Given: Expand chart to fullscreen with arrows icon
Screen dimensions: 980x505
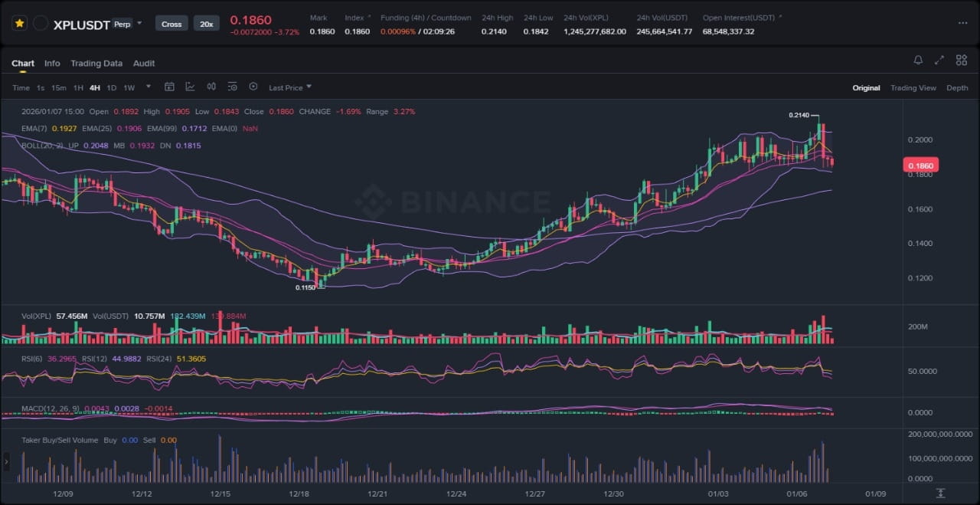Looking at the screenshot, I should click(x=939, y=60).
